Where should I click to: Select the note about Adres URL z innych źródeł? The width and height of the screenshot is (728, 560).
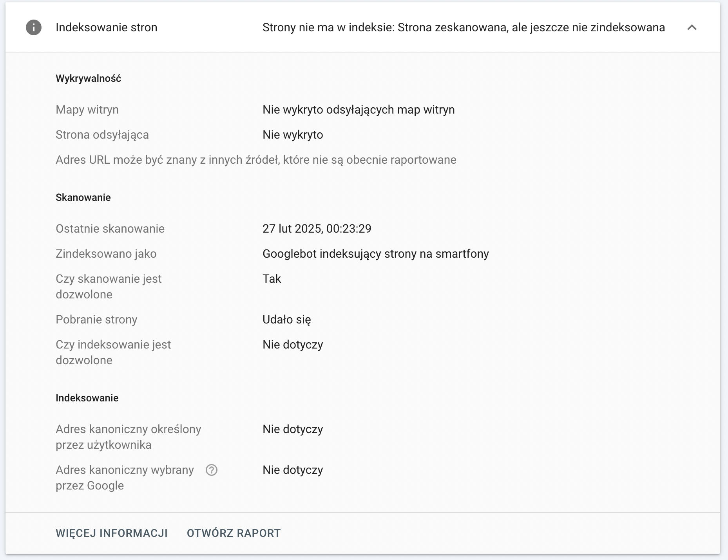coord(256,159)
